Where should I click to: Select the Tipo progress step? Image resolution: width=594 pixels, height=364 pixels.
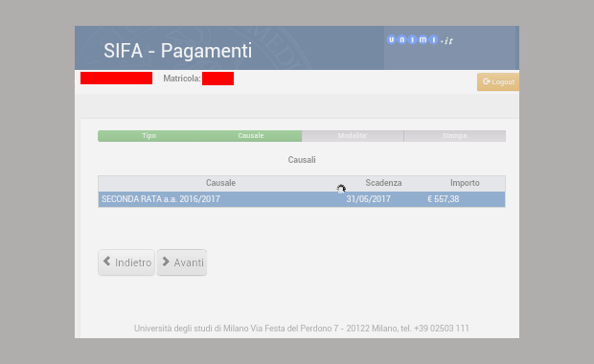[x=148, y=136]
